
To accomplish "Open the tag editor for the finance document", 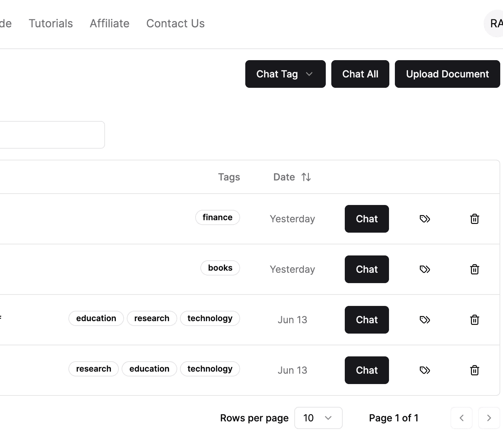I will (x=425, y=219).
